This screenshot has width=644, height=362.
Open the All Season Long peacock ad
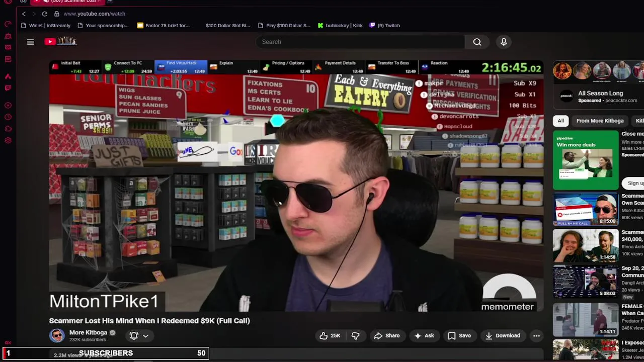[600, 93]
